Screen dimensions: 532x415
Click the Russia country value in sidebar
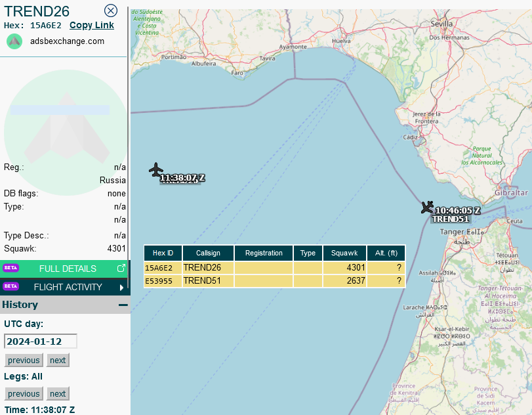[113, 180]
